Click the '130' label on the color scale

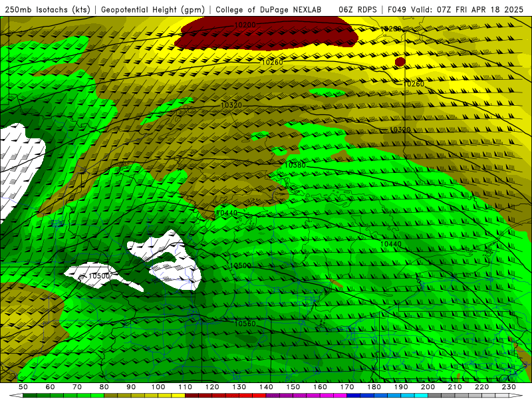[x=239, y=387]
